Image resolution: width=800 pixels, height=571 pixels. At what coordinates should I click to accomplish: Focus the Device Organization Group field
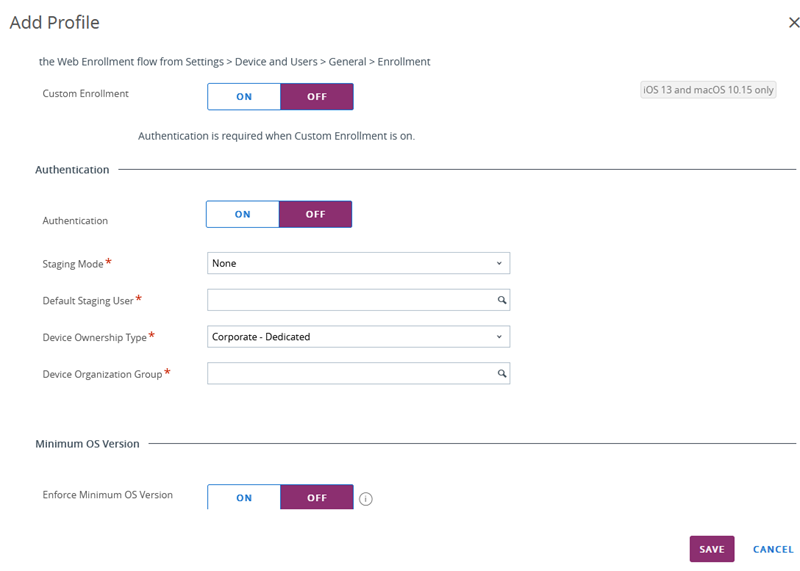pyautogui.click(x=358, y=374)
